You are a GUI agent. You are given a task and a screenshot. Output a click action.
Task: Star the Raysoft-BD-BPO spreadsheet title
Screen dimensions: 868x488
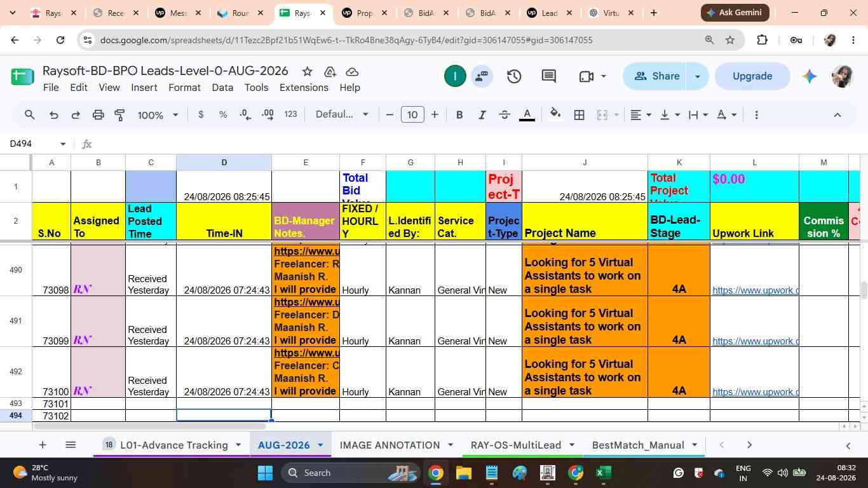(x=307, y=71)
